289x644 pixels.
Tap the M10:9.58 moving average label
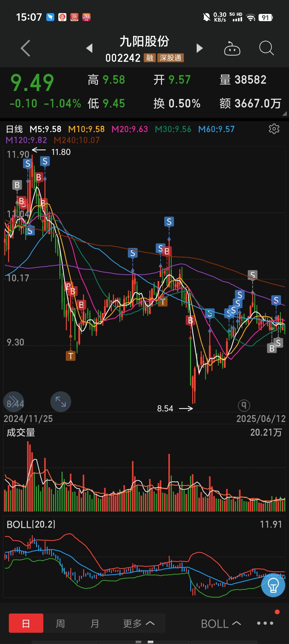click(86, 129)
